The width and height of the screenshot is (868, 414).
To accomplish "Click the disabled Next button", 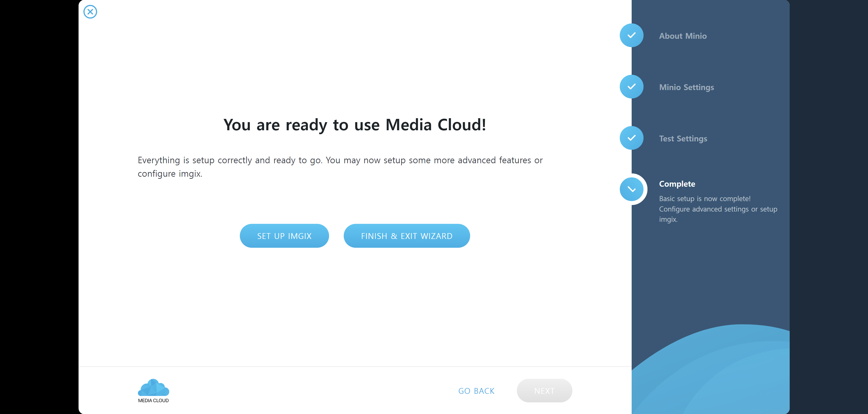I will click(544, 391).
